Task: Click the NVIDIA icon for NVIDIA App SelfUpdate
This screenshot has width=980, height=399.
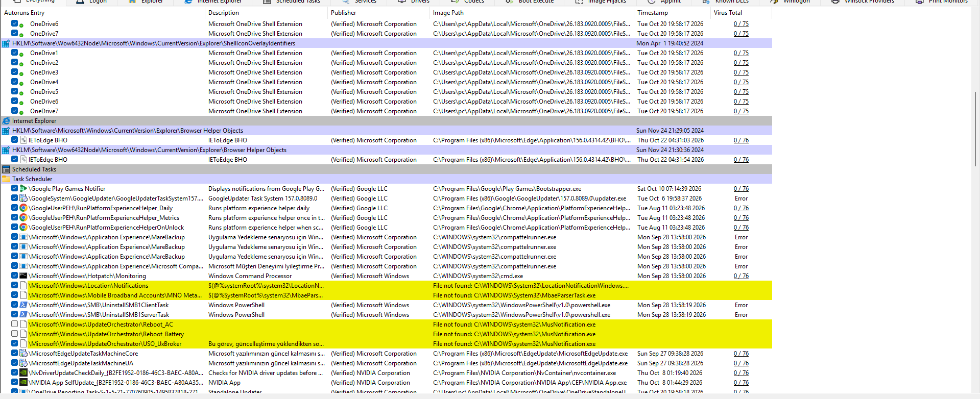Action: [x=23, y=383]
